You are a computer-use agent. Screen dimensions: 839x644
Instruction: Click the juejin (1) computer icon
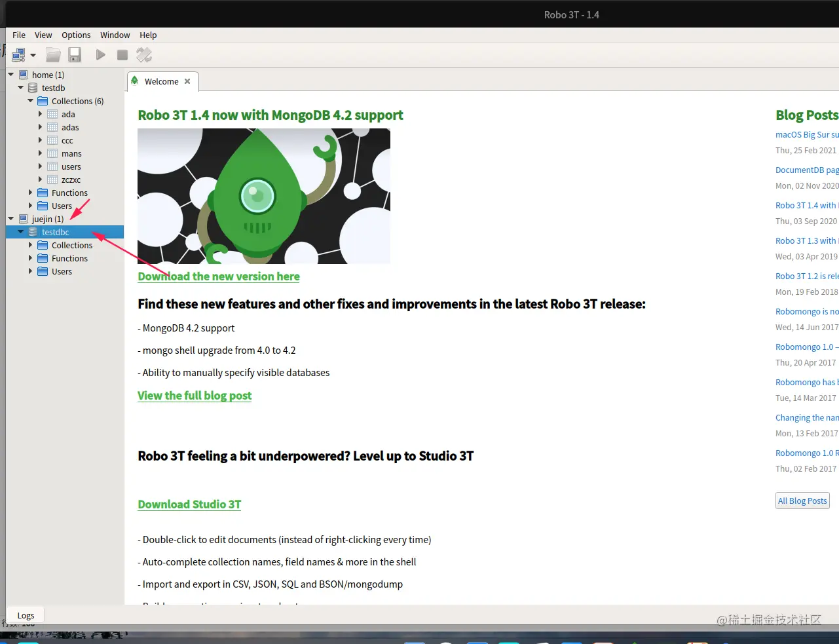pos(24,219)
